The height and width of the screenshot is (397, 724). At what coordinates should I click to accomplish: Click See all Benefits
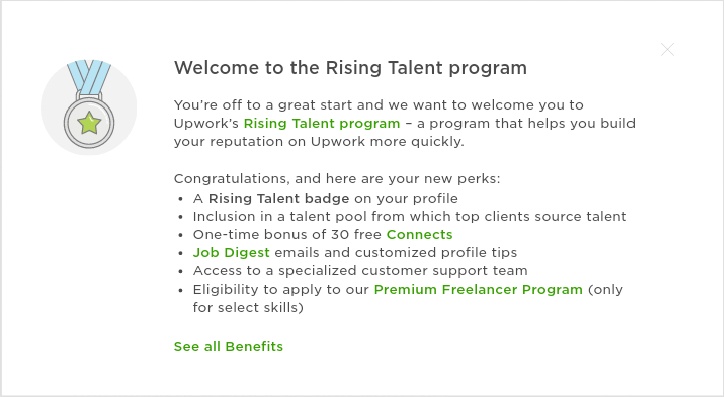pyautogui.click(x=228, y=347)
